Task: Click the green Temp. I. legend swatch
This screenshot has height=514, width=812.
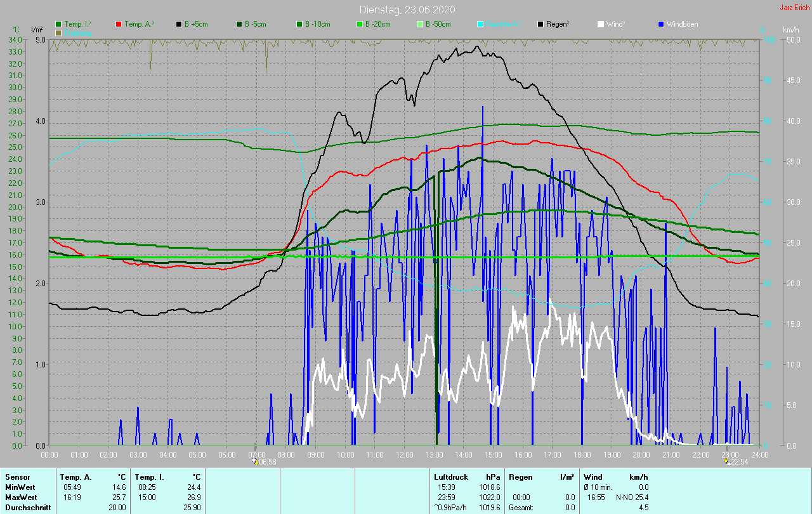Action: tap(58, 24)
